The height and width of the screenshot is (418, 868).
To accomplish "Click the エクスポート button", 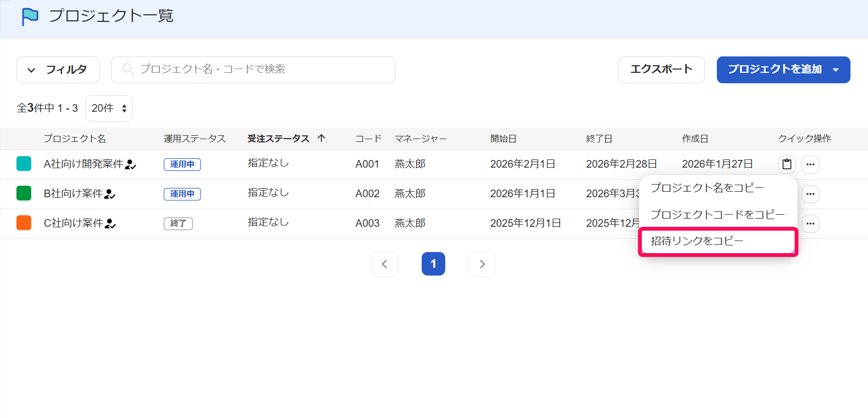I will [x=662, y=70].
